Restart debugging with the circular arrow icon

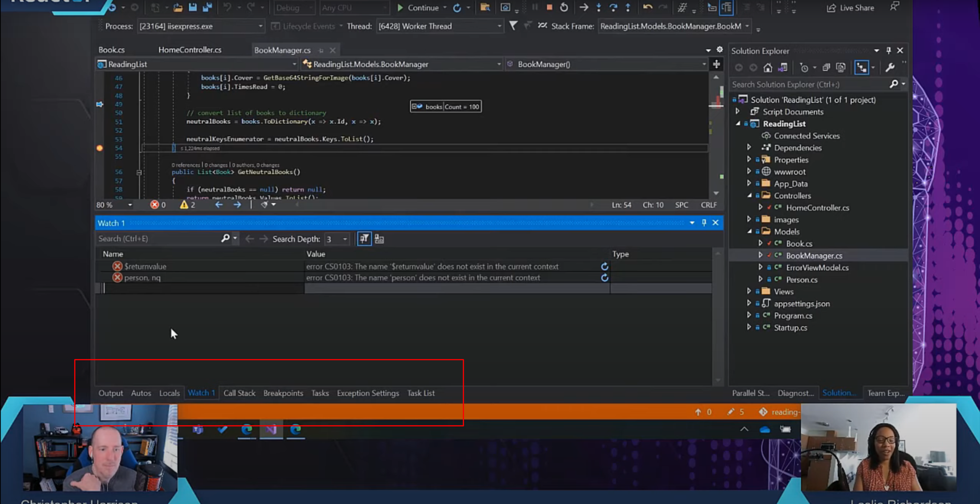point(564,7)
